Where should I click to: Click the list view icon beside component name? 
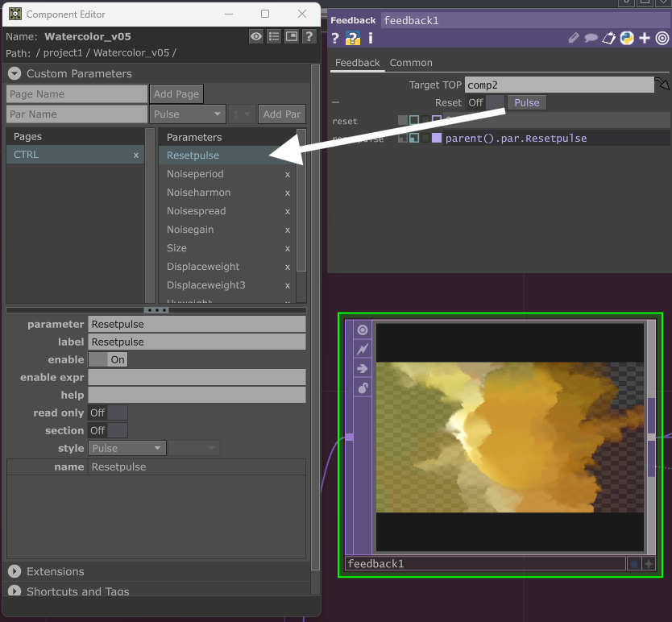[274, 36]
